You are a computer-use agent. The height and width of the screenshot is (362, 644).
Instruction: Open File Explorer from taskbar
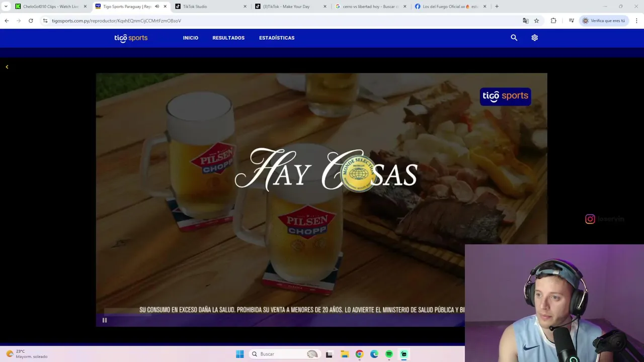pyautogui.click(x=344, y=354)
